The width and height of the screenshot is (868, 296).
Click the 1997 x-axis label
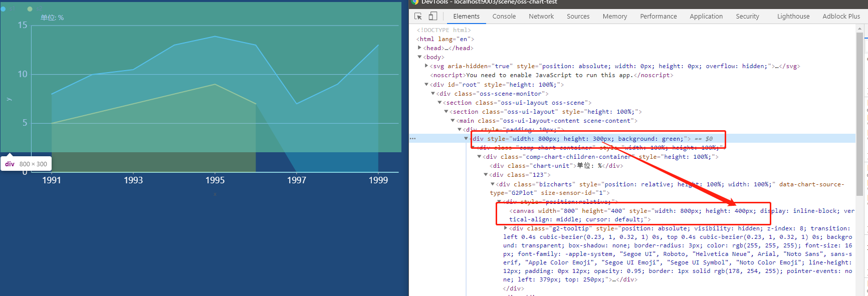click(x=297, y=180)
